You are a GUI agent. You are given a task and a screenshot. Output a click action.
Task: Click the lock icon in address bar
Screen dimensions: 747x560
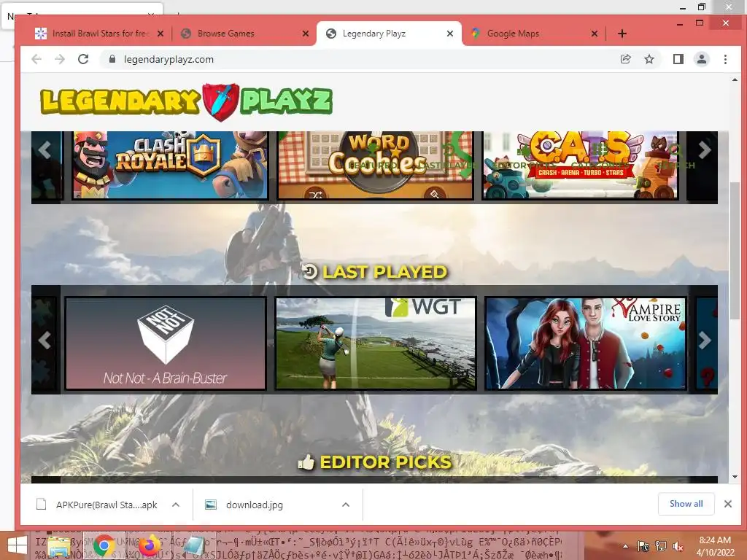coord(112,59)
